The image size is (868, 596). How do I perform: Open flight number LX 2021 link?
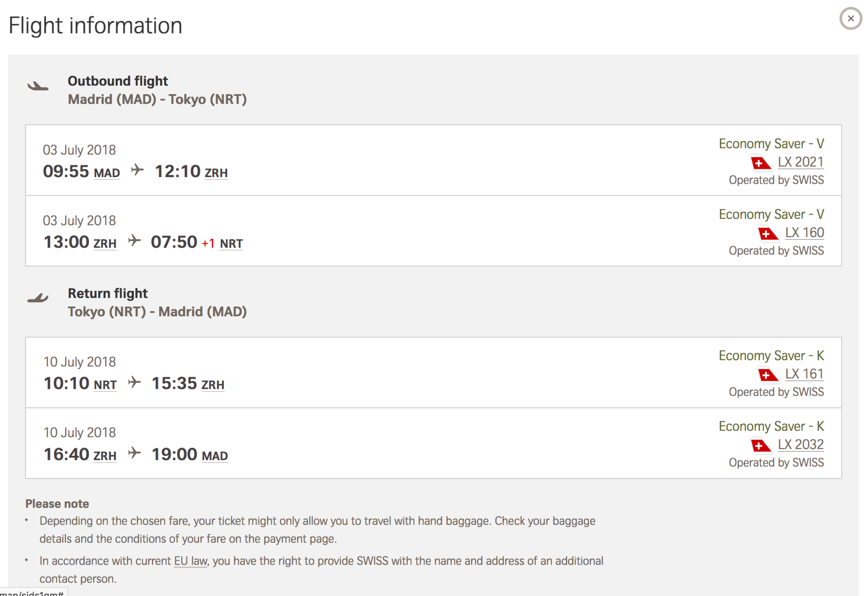pos(800,162)
